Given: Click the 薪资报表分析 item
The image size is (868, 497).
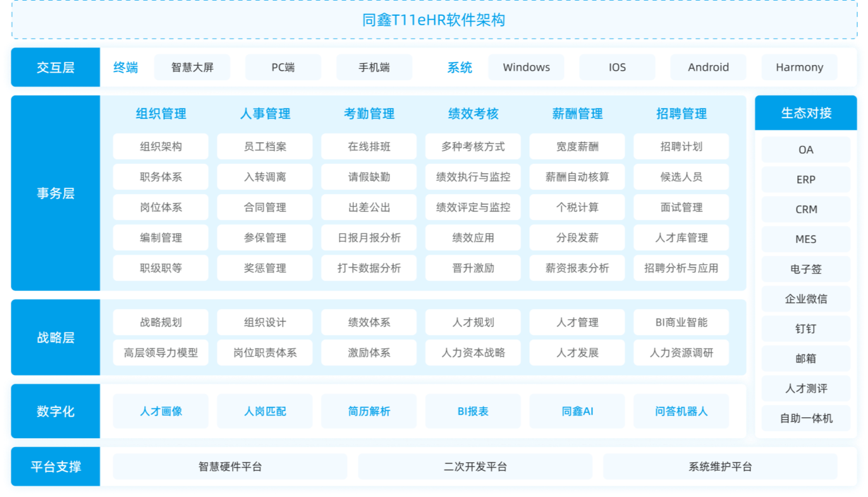Looking at the screenshot, I should pyautogui.click(x=577, y=267).
